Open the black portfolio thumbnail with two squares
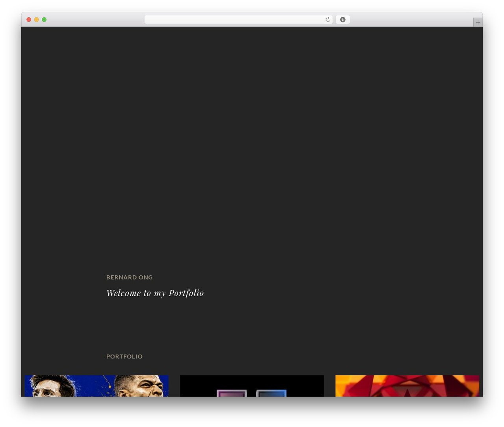Image resolution: width=504 pixels, height=427 pixels. click(252, 386)
